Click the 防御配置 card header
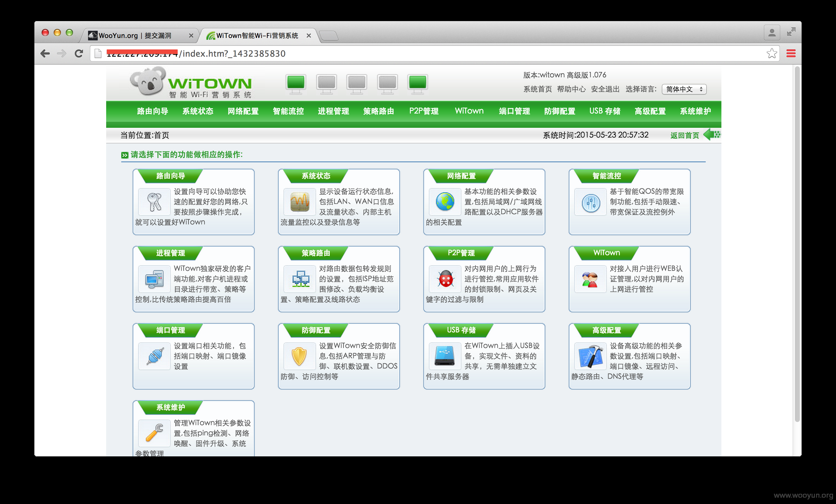 (x=316, y=330)
